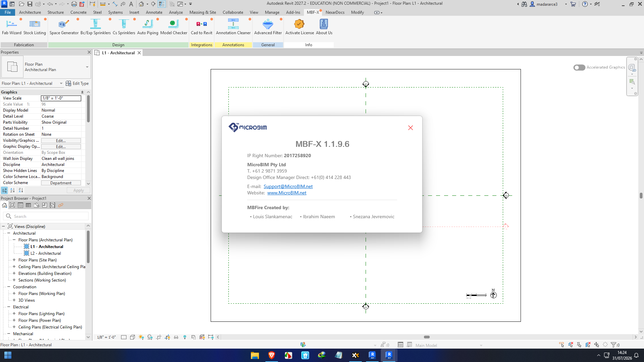The image size is (644, 362).
Task: Expand the 3D Views node
Action: pyautogui.click(x=14, y=300)
